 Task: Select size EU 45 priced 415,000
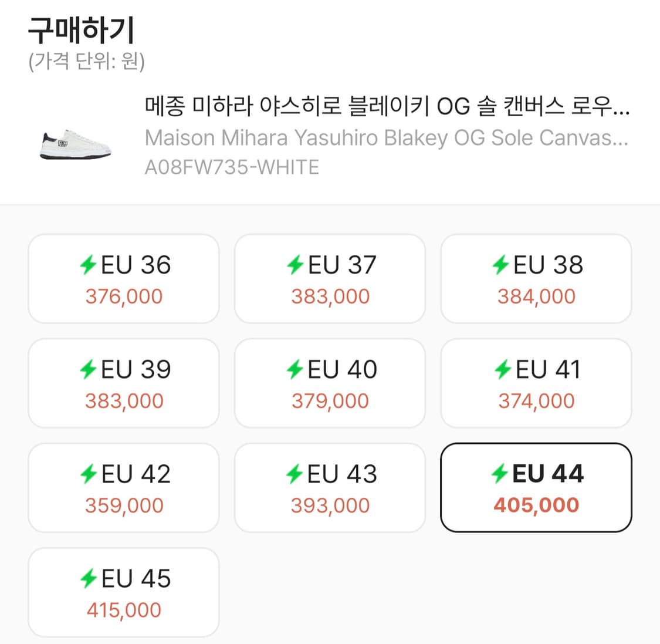tap(123, 592)
